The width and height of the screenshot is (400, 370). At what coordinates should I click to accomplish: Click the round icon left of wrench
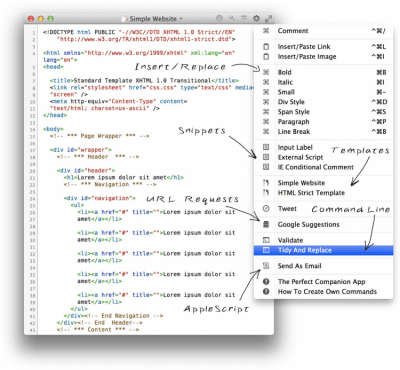[219, 18]
